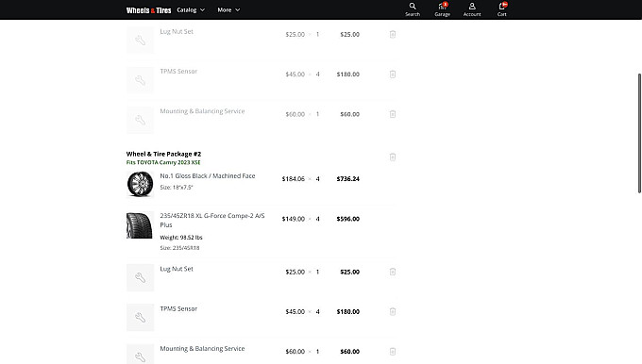Delete faded Mounting & Balancing Service row
The height and width of the screenshot is (364, 642).
click(x=392, y=114)
